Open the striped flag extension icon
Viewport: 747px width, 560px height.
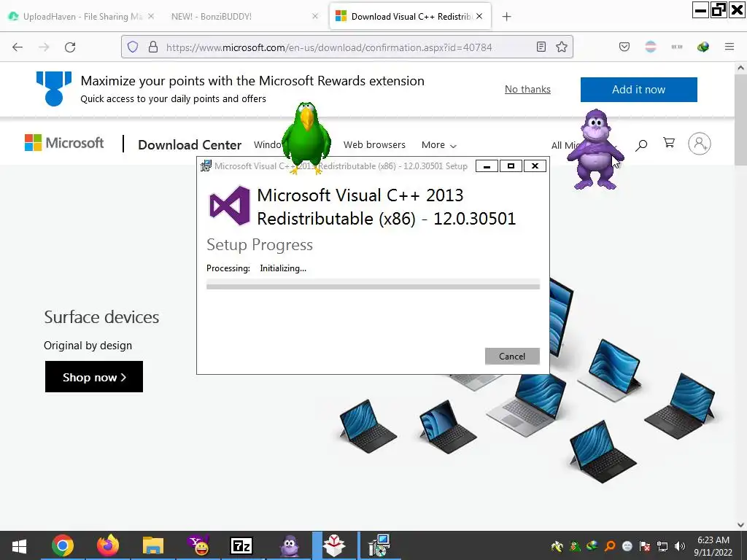point(651,47)
